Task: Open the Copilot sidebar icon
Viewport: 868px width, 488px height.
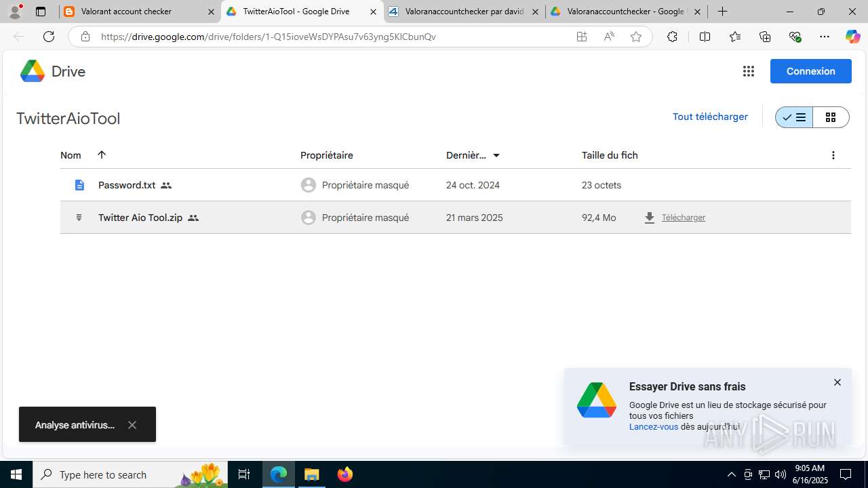Action: [852, 37]
